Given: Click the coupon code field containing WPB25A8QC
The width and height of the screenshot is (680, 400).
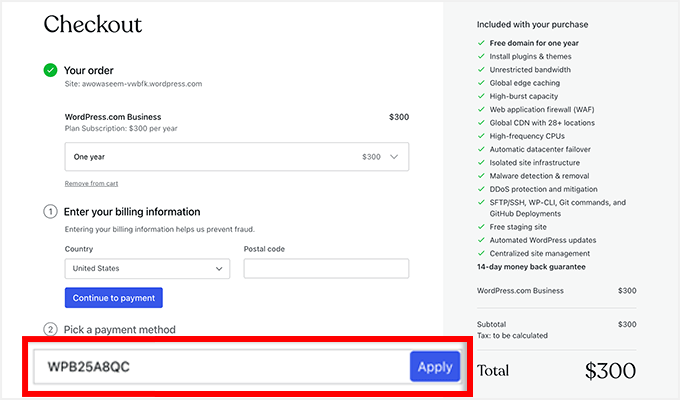Looking at the screenshot, I should click(x=220, y=367).
